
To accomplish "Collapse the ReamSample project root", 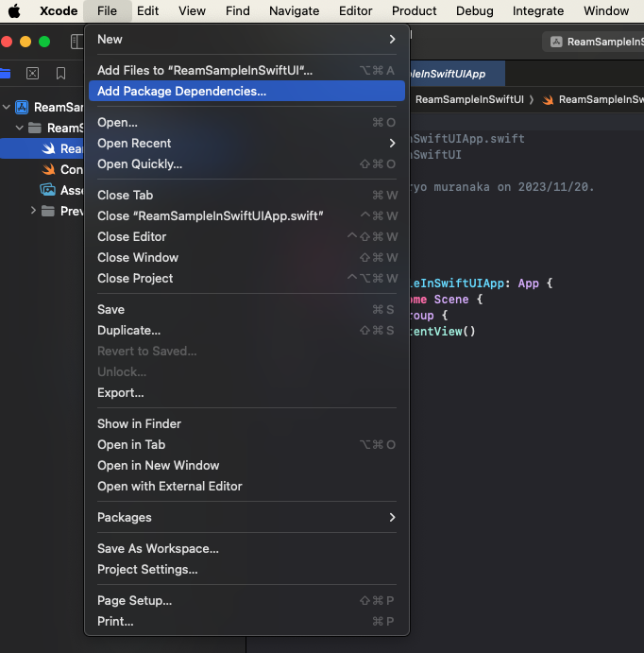I will pos(8,107).
